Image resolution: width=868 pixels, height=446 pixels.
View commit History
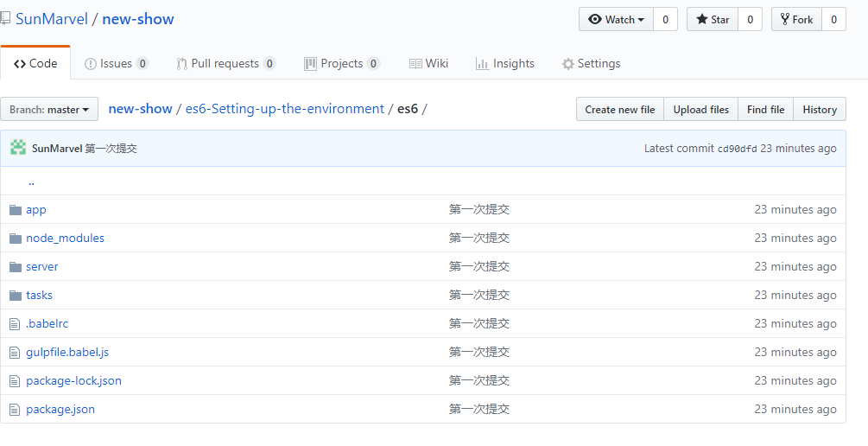(x=820, y=109)
